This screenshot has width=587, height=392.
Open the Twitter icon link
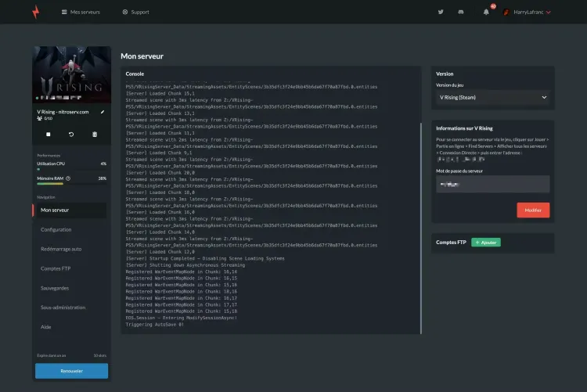point(441,12)
